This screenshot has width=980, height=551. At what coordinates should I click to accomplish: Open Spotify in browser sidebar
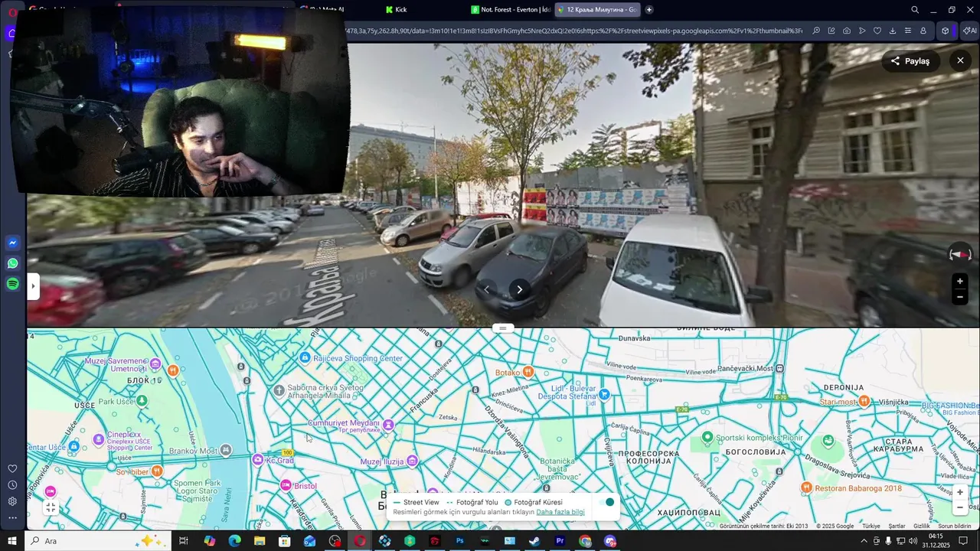click(12, 284)
